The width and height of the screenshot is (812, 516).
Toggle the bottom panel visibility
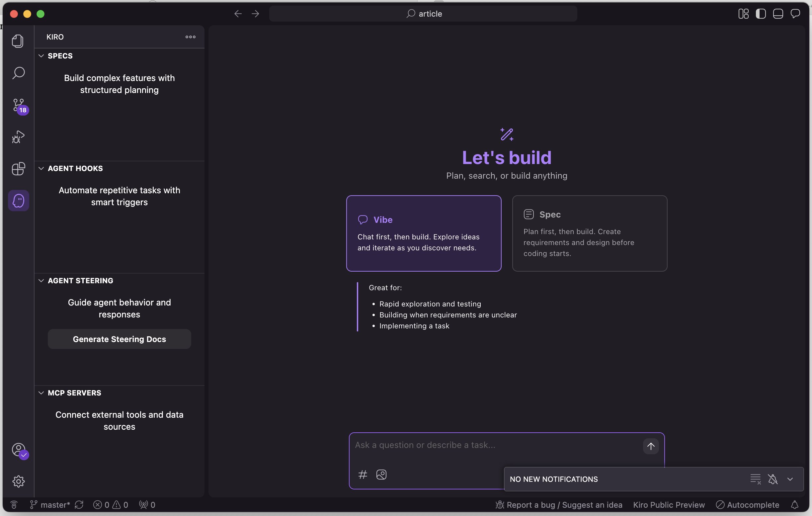point(778,14)
